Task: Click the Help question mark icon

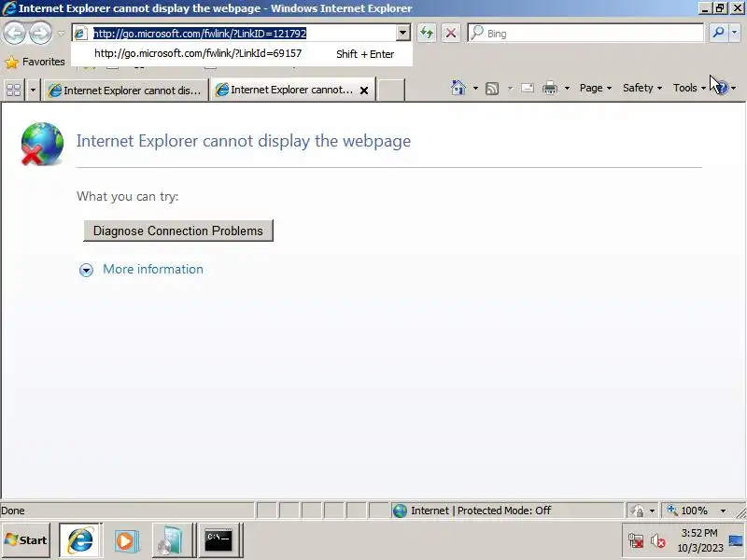Action: (x=721, y=88)
